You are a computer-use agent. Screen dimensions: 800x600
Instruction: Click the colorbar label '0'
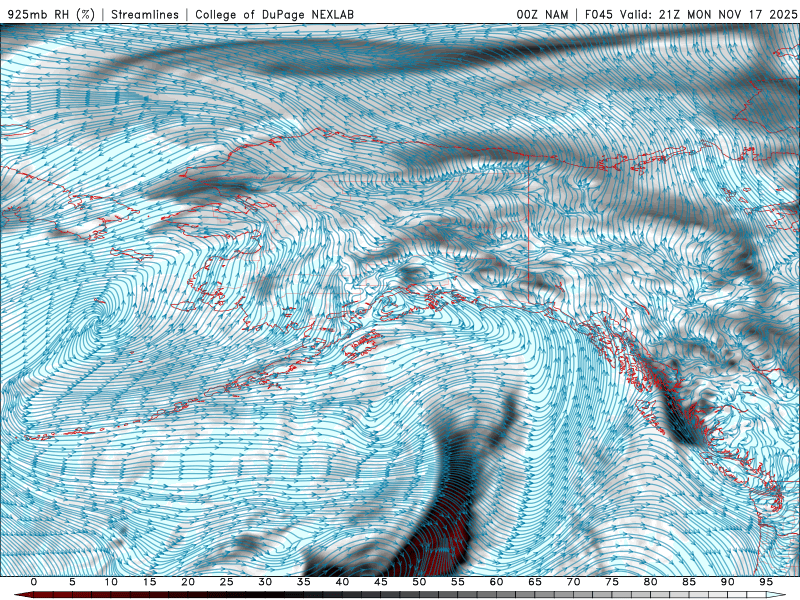(34, 582)
